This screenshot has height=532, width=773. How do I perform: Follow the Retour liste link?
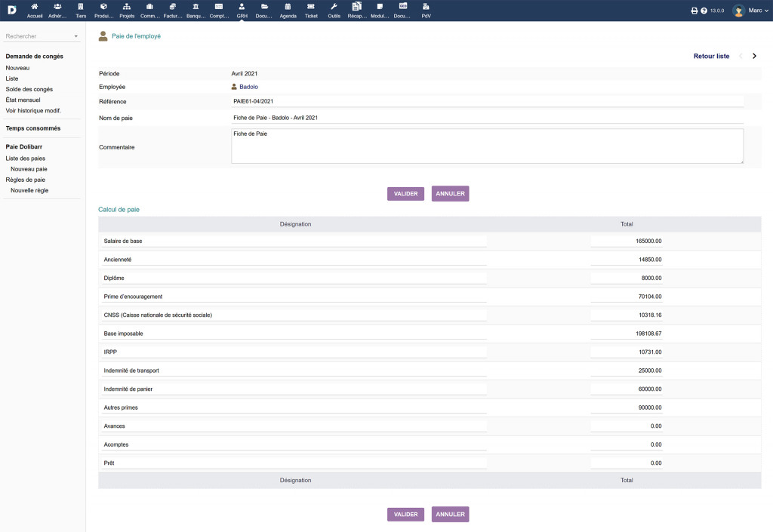click(x=711, y=56)
